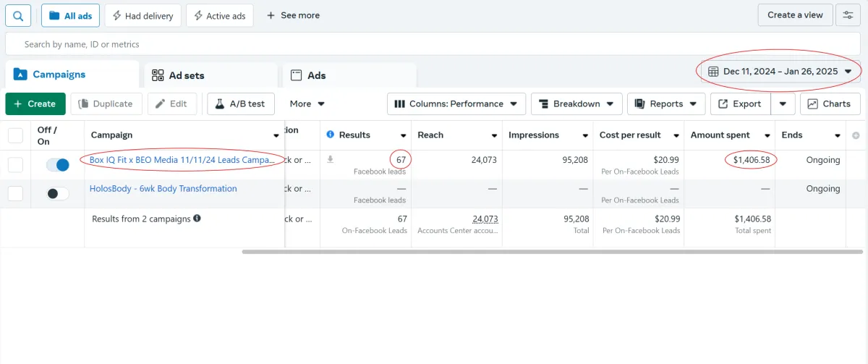Click the search magnifier icon

(x=18, y=15)
